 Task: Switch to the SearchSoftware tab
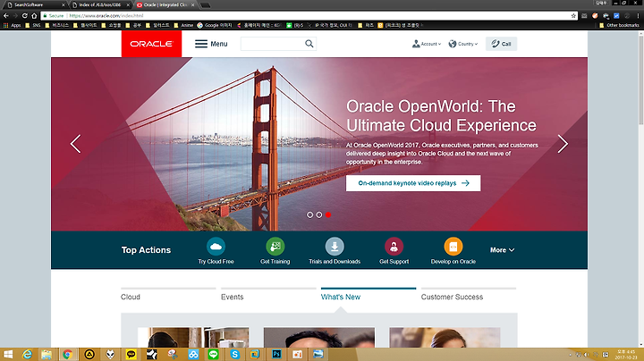pyautogui.click(x=34, y=5)
